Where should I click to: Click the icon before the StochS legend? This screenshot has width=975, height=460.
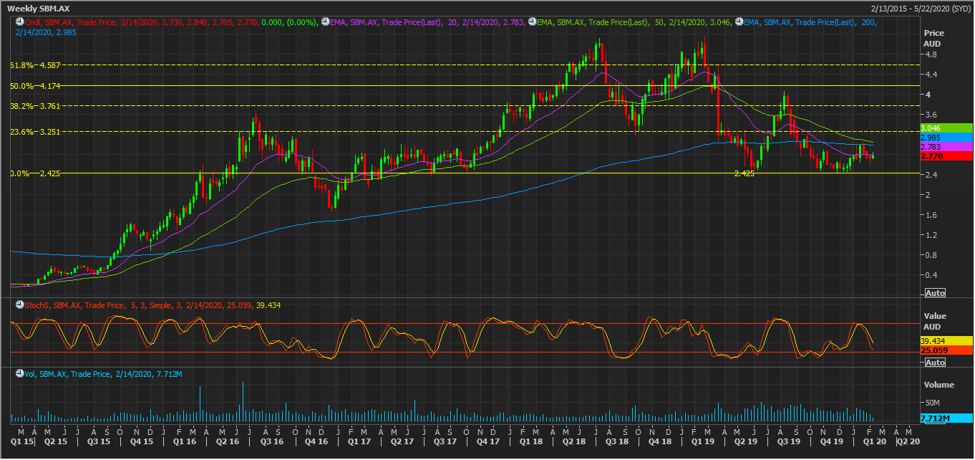[x=18, y=305]
